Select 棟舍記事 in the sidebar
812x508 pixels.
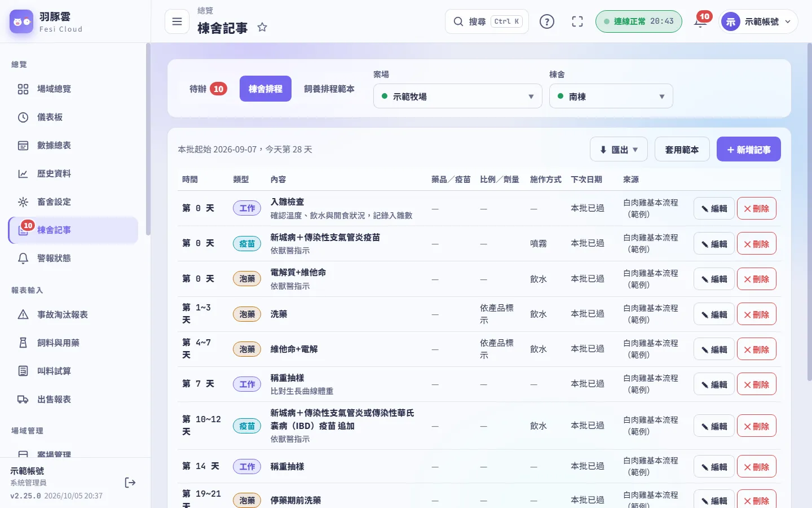click(x=73, y=230)
